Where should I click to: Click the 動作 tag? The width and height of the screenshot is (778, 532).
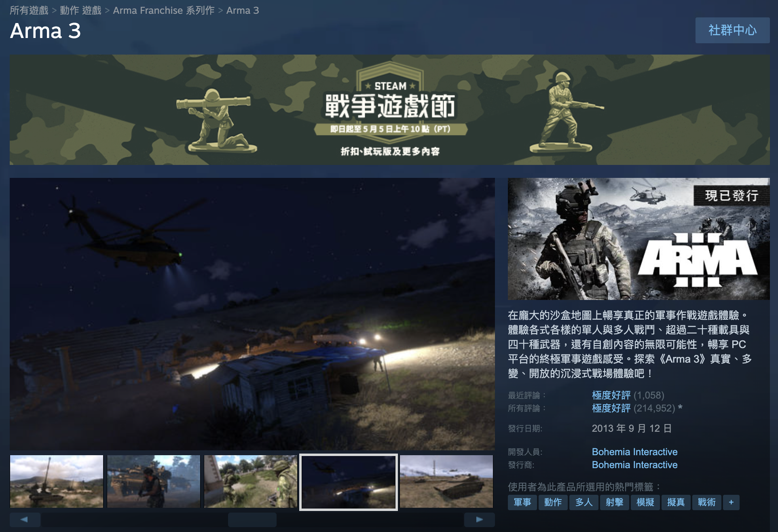[553, 502]
